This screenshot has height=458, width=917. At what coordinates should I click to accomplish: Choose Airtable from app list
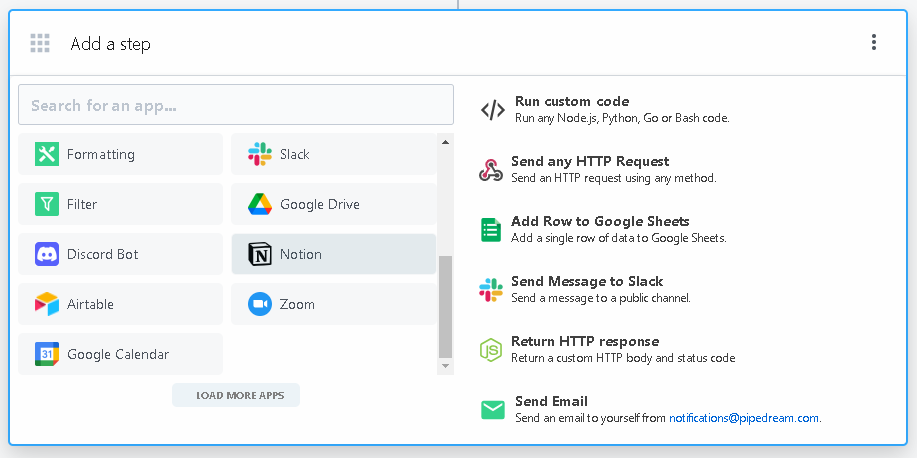(120, 304)
